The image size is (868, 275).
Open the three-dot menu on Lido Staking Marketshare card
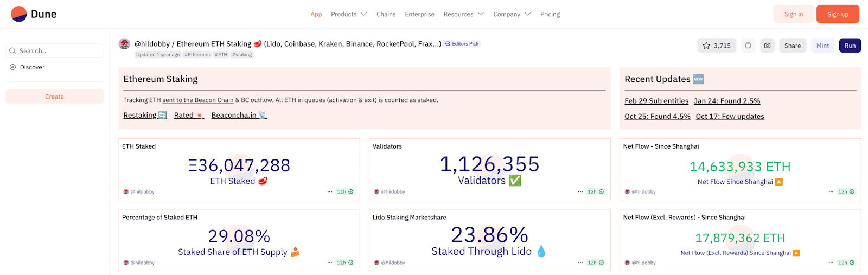tap(580, 263)
